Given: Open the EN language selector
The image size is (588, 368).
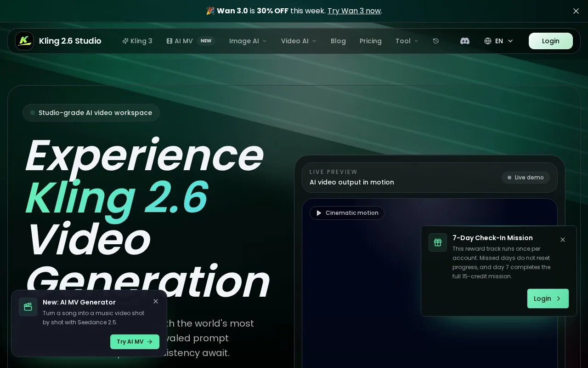Looking at the screenshot, I should 499,41.
